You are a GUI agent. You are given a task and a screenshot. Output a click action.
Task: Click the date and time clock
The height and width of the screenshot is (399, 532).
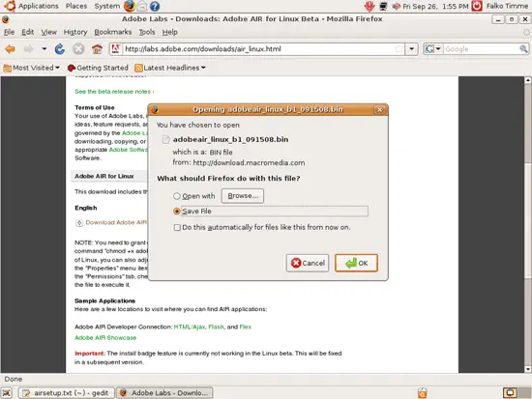[435, 6]
